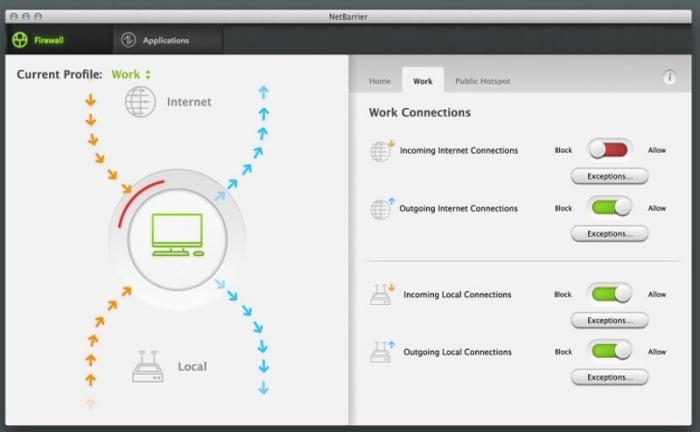Open Exceptions for Outgoing Internet Connections
This screenshot has height=432, width=700.
click(x=609, y=233)
